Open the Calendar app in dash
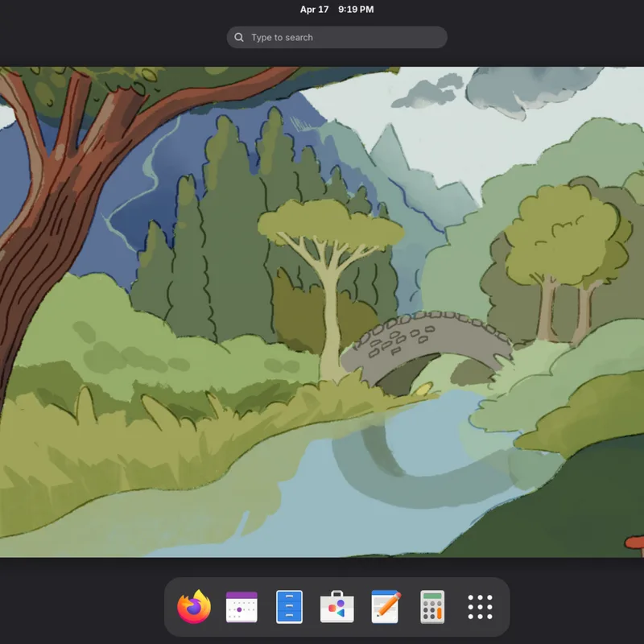The image size is (644, 644). point(242,607)
